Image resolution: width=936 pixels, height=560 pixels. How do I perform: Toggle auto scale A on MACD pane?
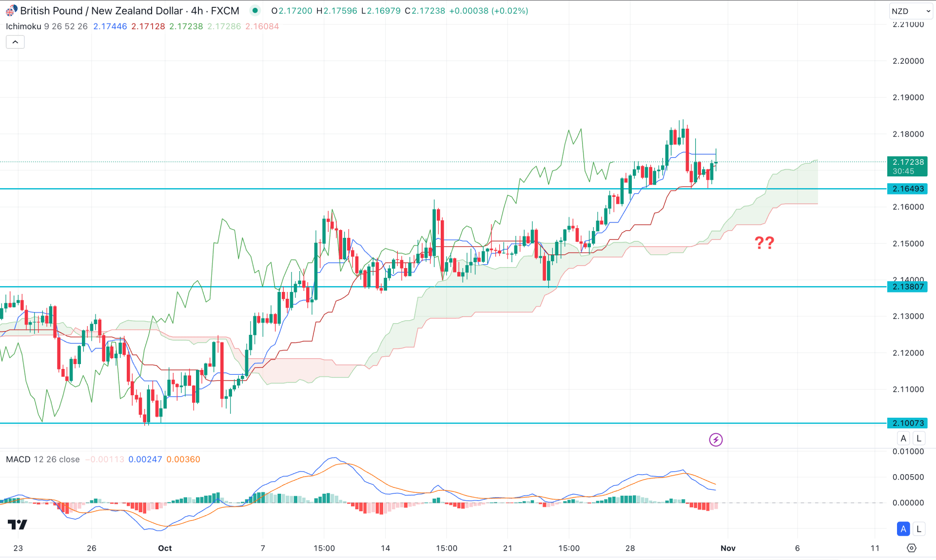903,529
